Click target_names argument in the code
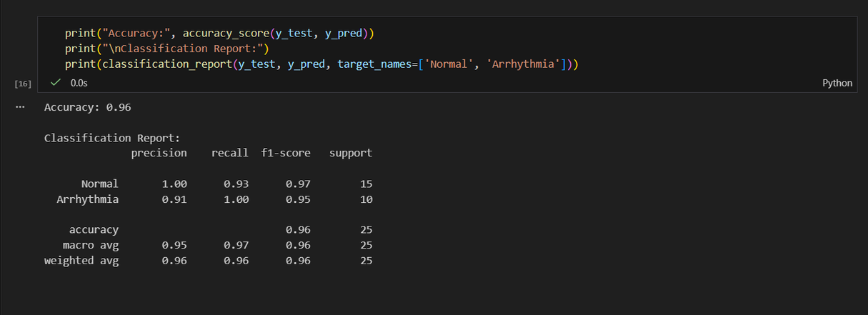The height and width of the screenshot is (315, 868). pyautogui.click(x=374, y=65)
